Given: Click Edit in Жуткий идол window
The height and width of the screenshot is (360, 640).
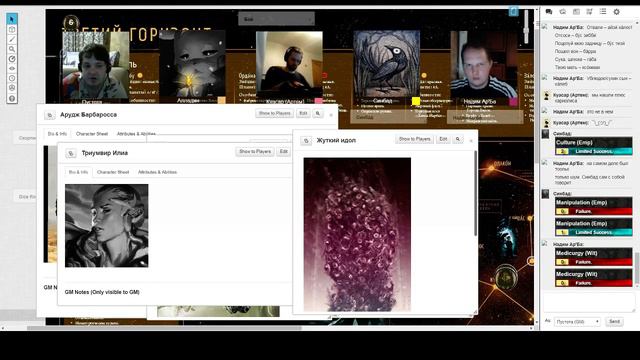Looking at the screenshot, I should [443, 139].
